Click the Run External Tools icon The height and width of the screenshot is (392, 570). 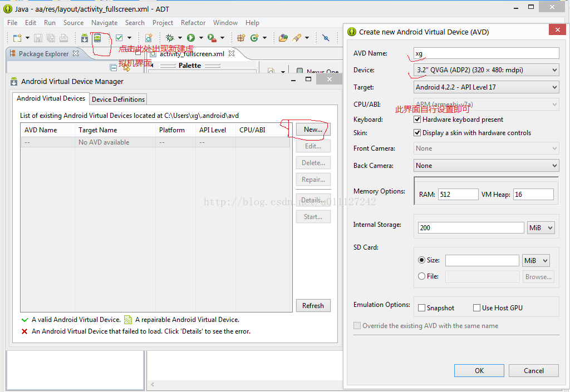coord(212,38)
